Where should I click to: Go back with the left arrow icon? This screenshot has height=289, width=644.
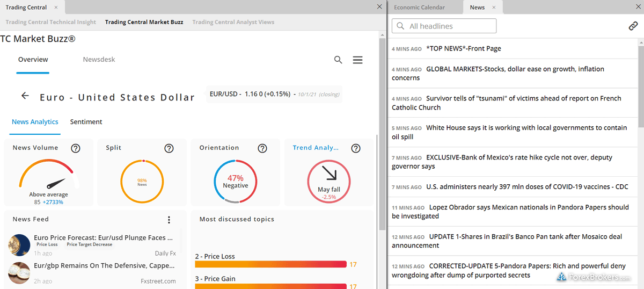click(x=25, y=96)
